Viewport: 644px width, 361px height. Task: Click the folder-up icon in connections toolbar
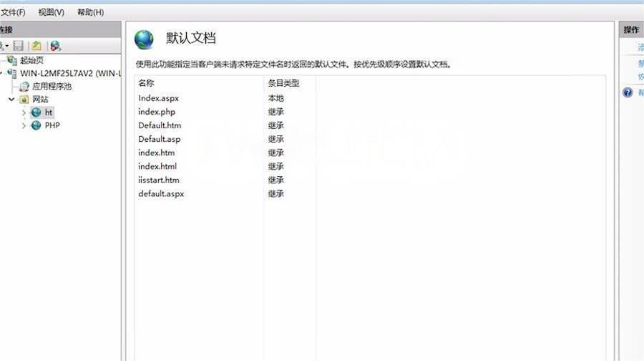pos(36,46)
